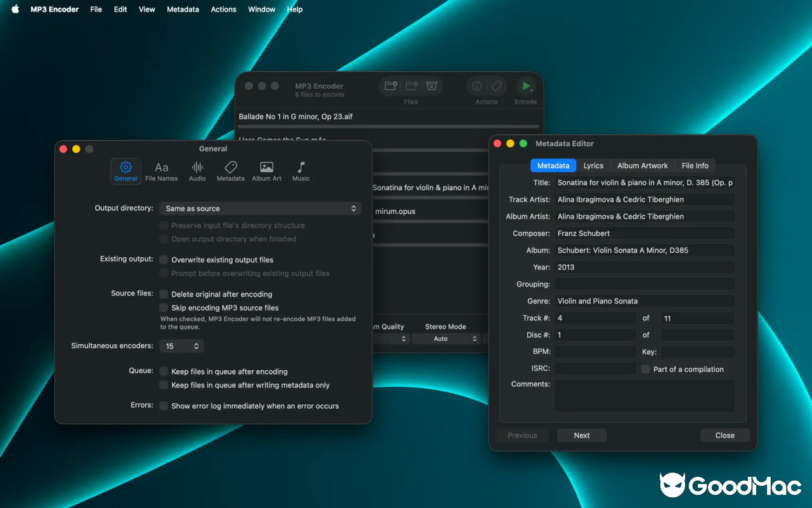Viewport: 812px width, 508px height.
Task: Open the File Names preferences pane
Action: click(x=162, y=171)
